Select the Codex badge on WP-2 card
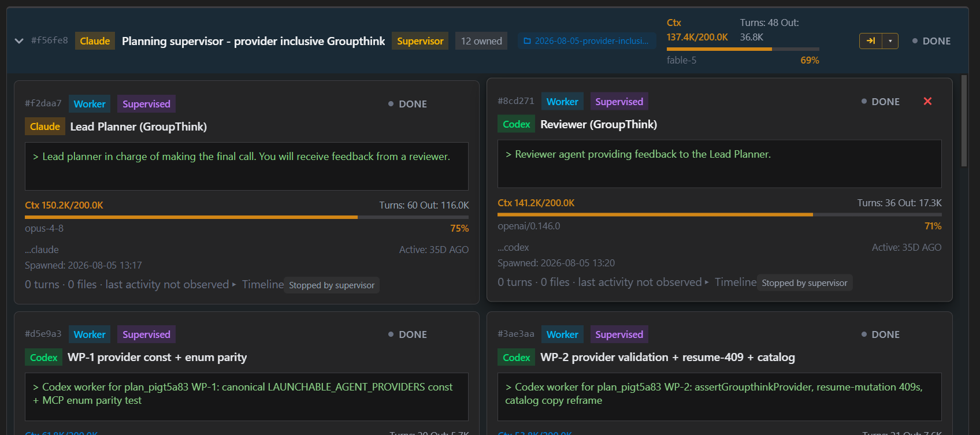This screenshot has width=980, height=435. click(x=517, y=358)
